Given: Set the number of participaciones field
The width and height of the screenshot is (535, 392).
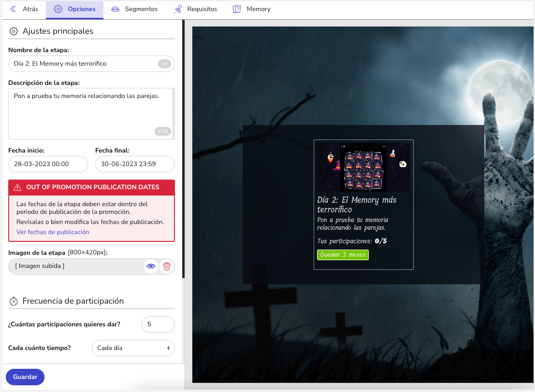Looking at the screenshot, I should coord(158,324).
